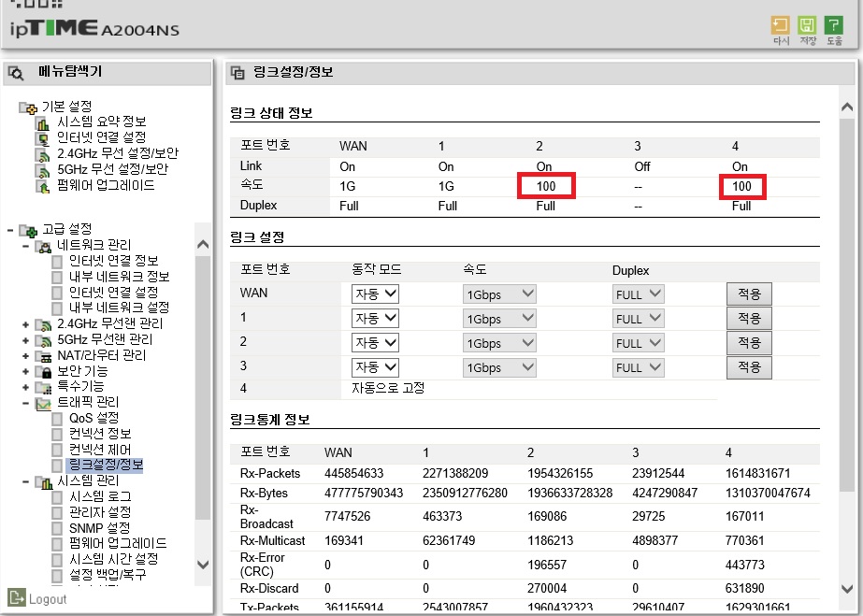
Task: Click the 보안 기능 lock icon
Action: pos(43,372)
